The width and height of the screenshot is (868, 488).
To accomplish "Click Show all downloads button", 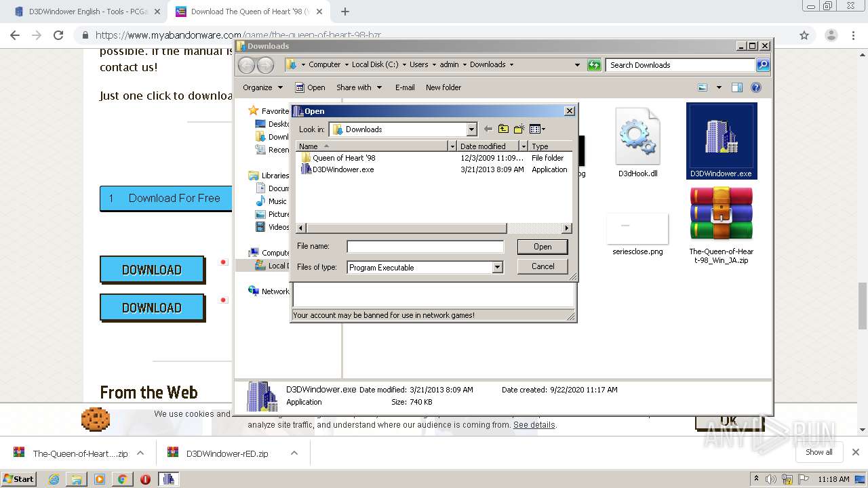I will coord(819,452).
